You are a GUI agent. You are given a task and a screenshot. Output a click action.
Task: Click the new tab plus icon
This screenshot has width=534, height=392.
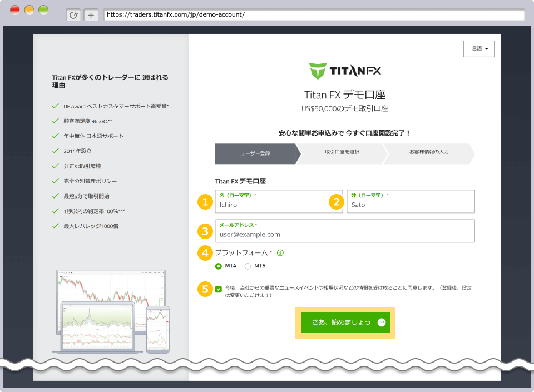[x=91, y=14]
